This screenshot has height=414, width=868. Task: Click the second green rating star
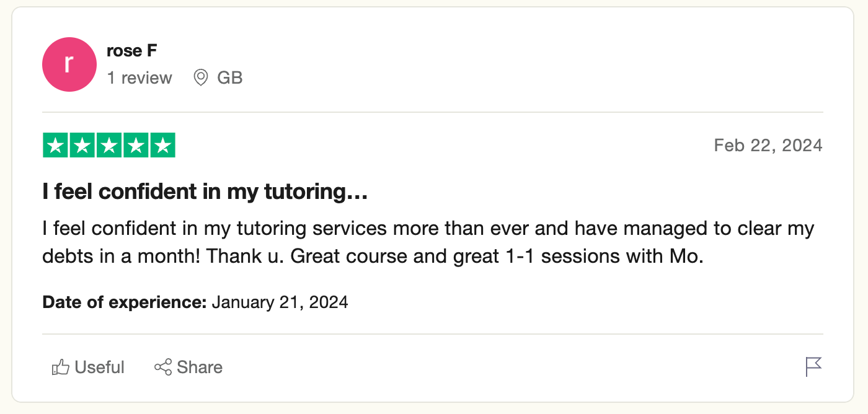point(82,146)
